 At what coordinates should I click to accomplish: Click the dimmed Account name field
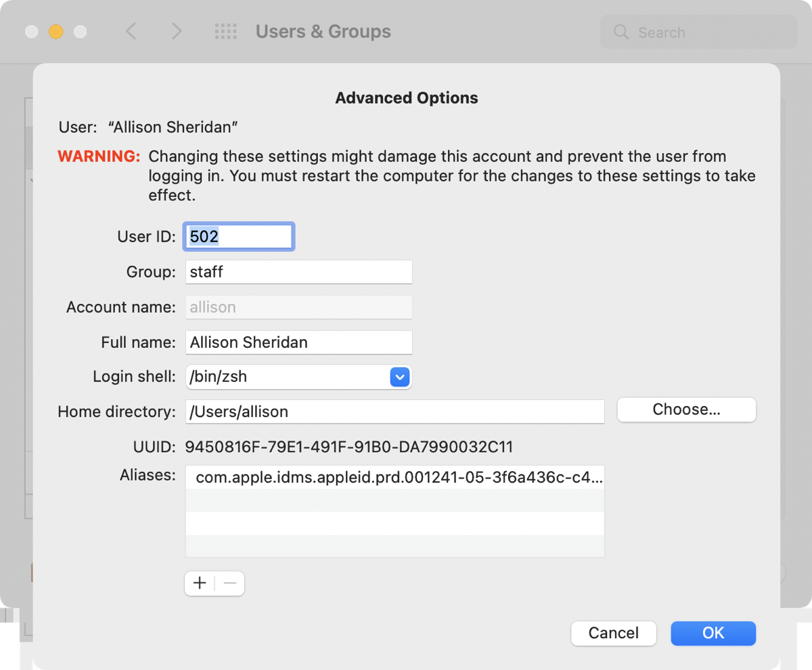pos(298,307)
